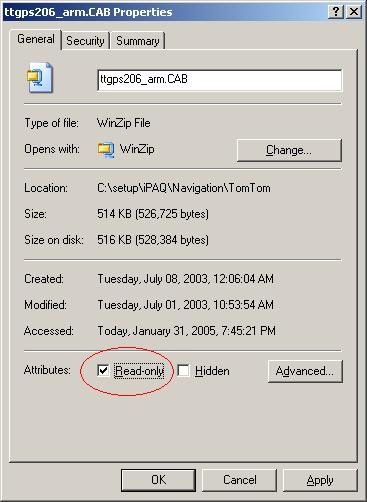Click the Location path text

click(x=184, y=188)
